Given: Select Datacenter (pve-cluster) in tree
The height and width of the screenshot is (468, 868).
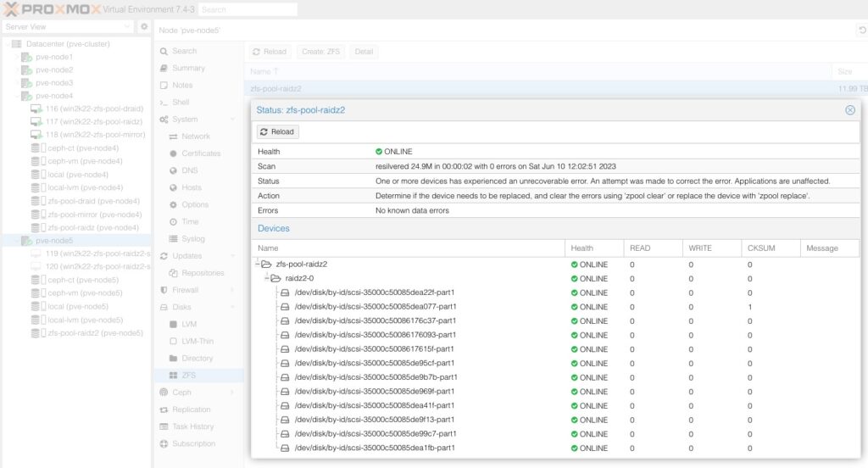Looking at the screenshot, I should (68, 44).
